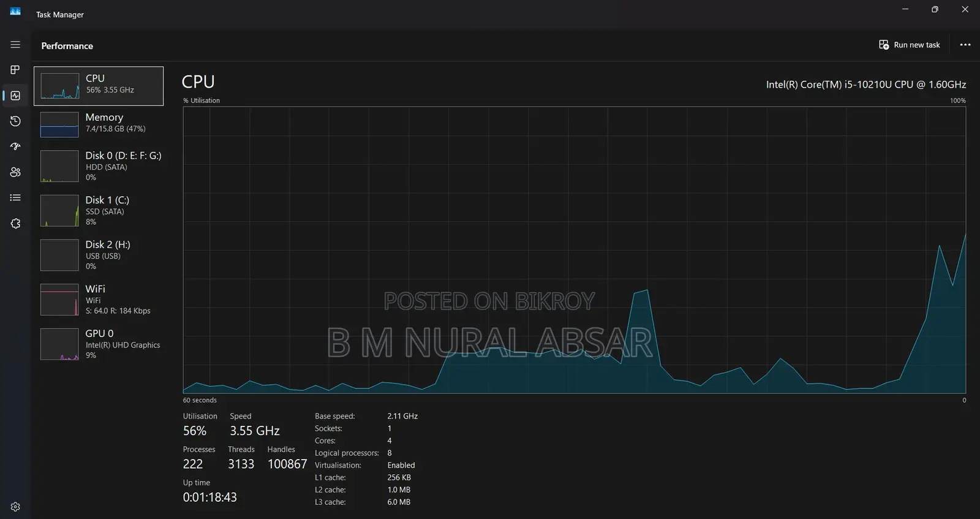Click the CPU utilisation graph
The height and width of the screenshot is (519, 980).
point(574,250)
